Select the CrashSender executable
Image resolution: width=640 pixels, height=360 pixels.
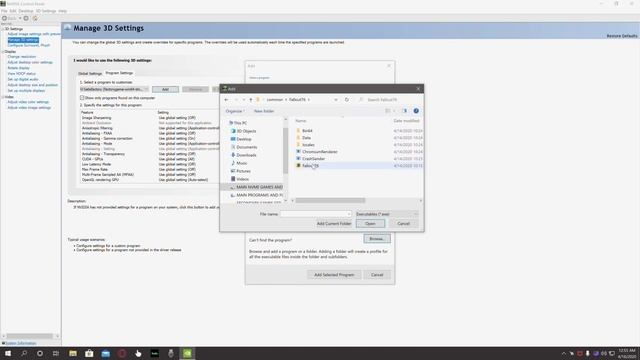[313, 159]
